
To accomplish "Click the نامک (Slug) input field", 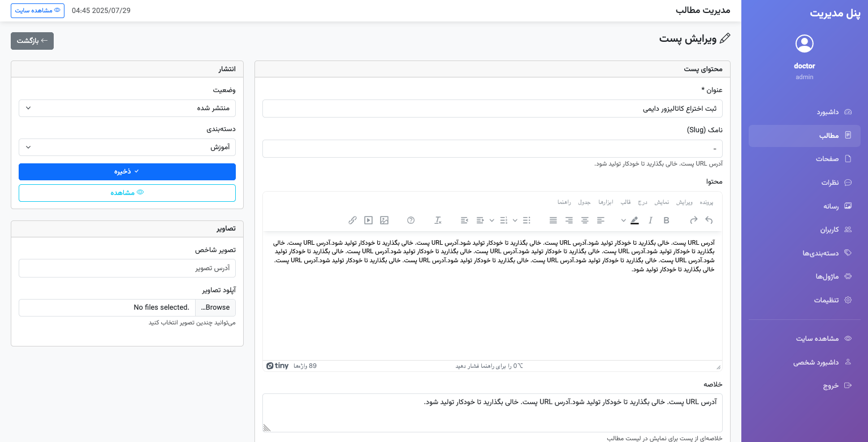I will (493, 149).
